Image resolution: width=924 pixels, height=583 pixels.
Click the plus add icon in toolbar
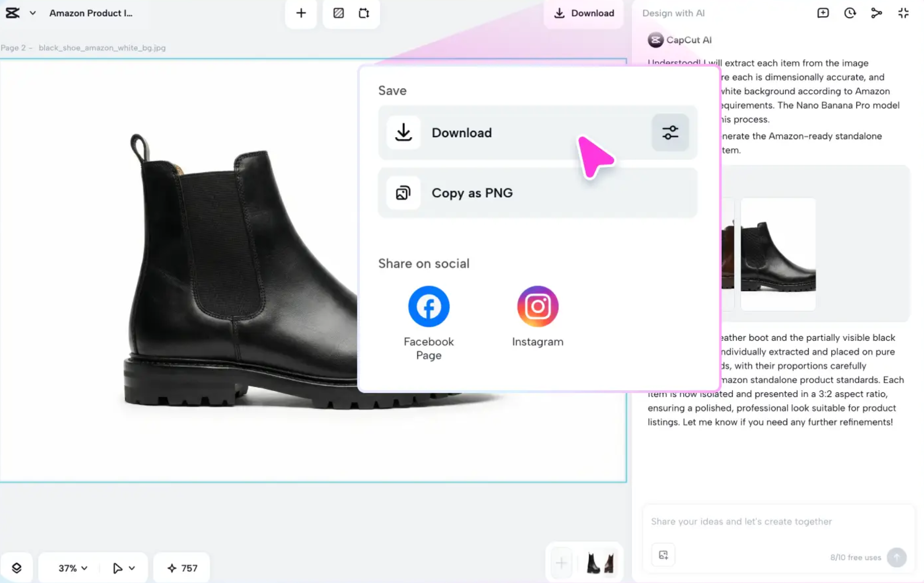pos(301,13)
